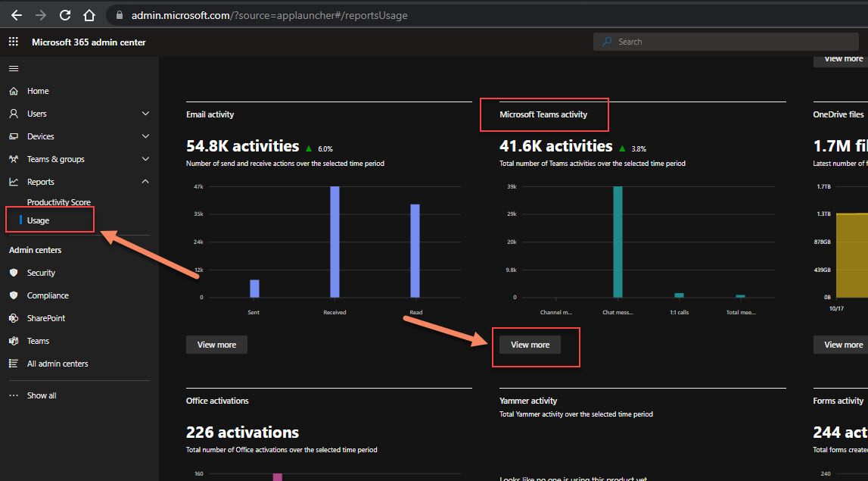Open the Teams admin center icon

(x=13, y=341)
